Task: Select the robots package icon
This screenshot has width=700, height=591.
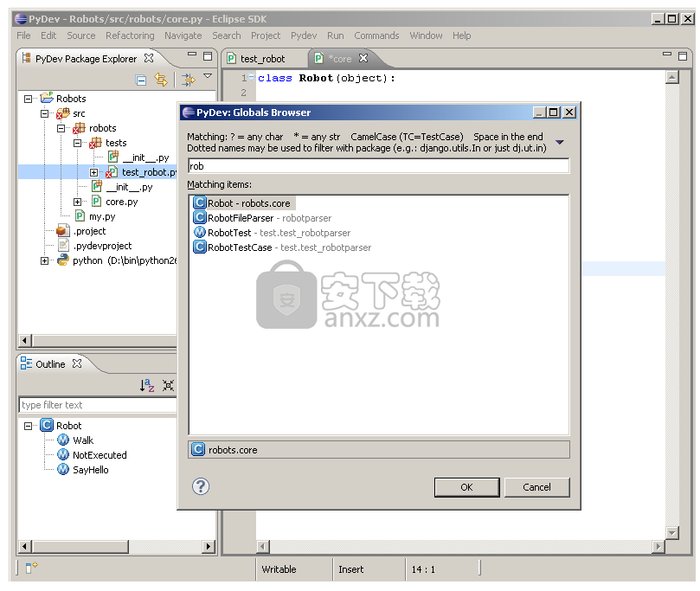Action: pos(79,128)
